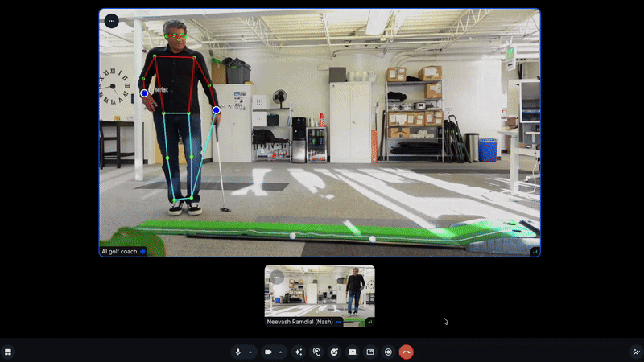Click signal strength indicator on main video
644x362 pixels.
click(534, 251)
